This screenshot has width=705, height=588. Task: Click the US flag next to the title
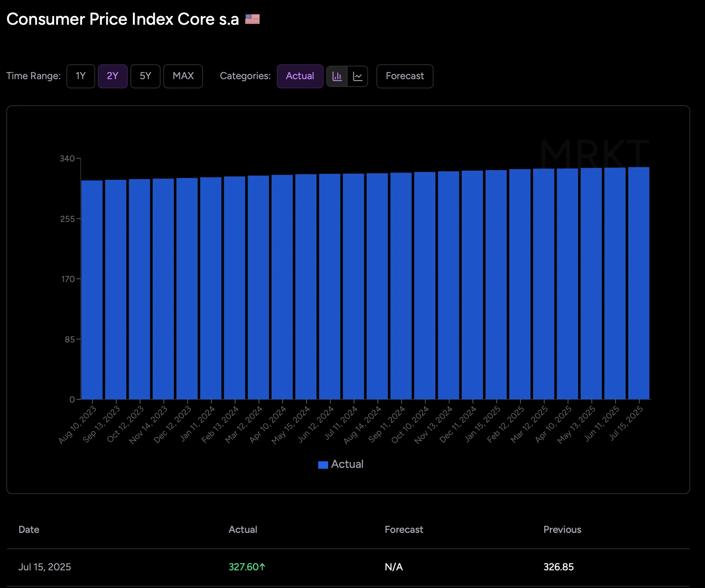[x=252, y=19]
